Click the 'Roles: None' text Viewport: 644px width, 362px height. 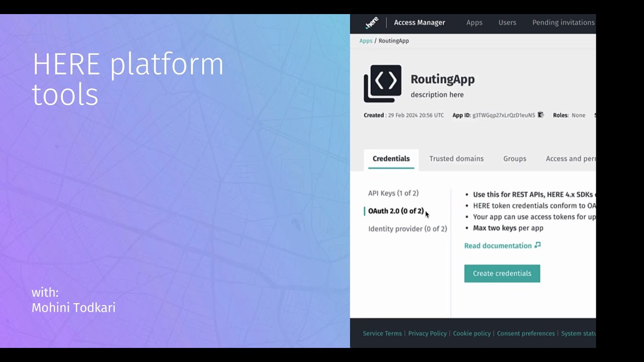[x=569, y=115]
